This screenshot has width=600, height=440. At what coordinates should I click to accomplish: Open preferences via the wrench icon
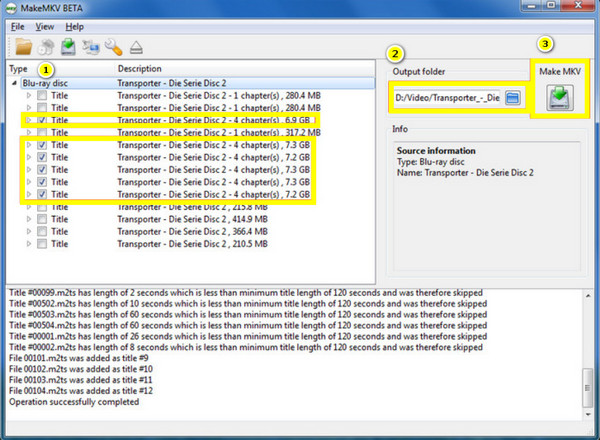pos(114,47)
